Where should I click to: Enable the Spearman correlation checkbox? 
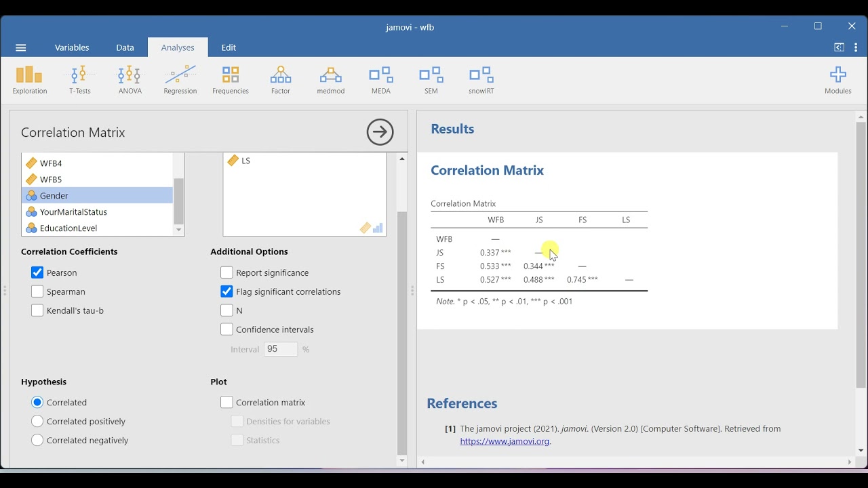click(x=37, y=291)
